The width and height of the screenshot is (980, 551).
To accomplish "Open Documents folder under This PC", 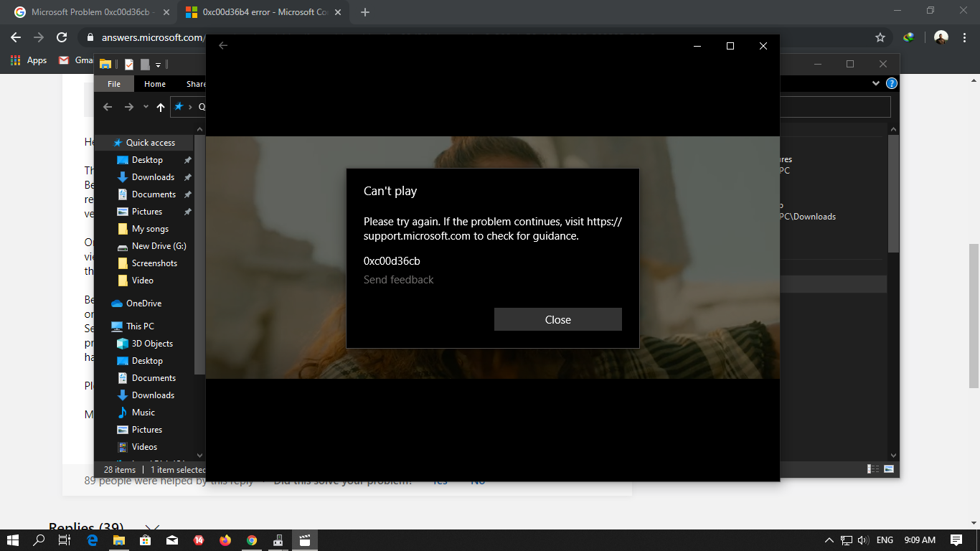I will tap(154, 378).
